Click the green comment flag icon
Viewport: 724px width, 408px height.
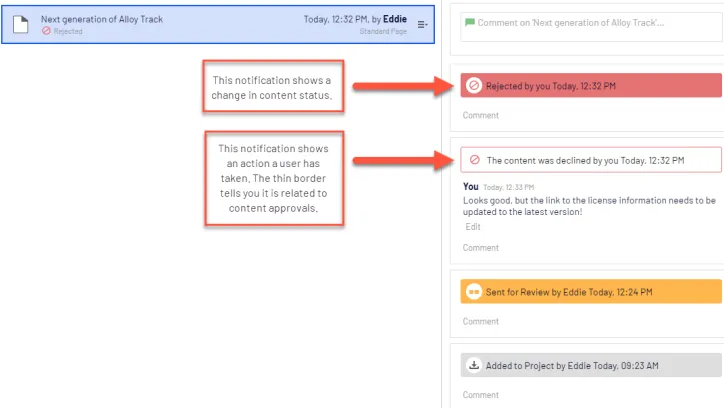(x=470, y=22)
